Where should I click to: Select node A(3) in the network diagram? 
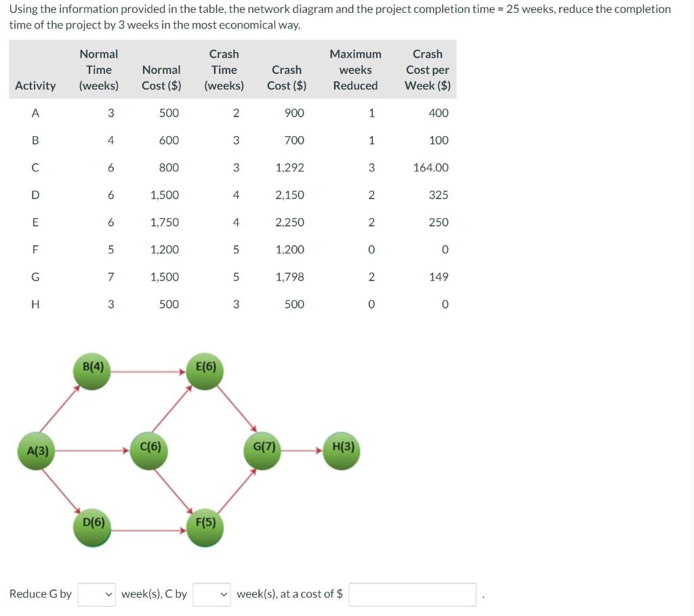pos(37,450)
